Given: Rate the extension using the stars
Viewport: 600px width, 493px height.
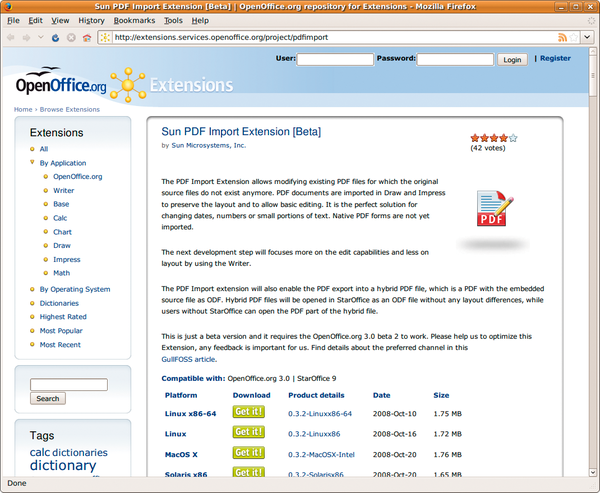Looking at the screenshot, I should click(494, 138).
